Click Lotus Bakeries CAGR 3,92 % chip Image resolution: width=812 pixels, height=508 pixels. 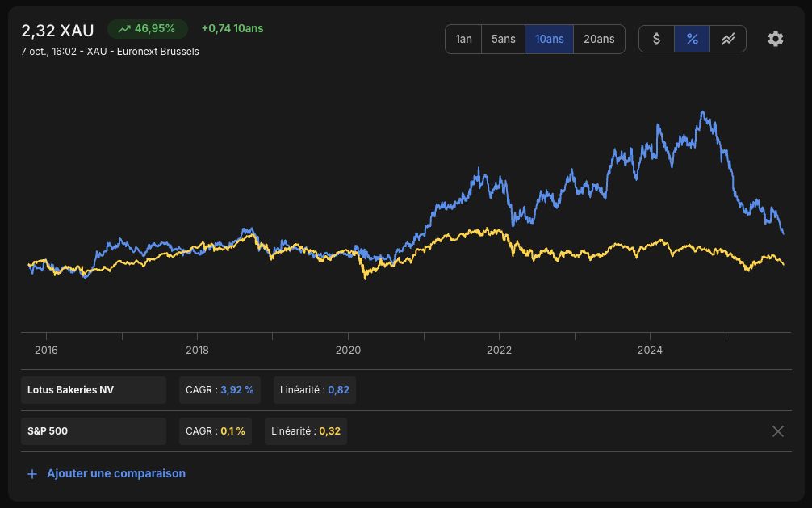pos(220,390)
